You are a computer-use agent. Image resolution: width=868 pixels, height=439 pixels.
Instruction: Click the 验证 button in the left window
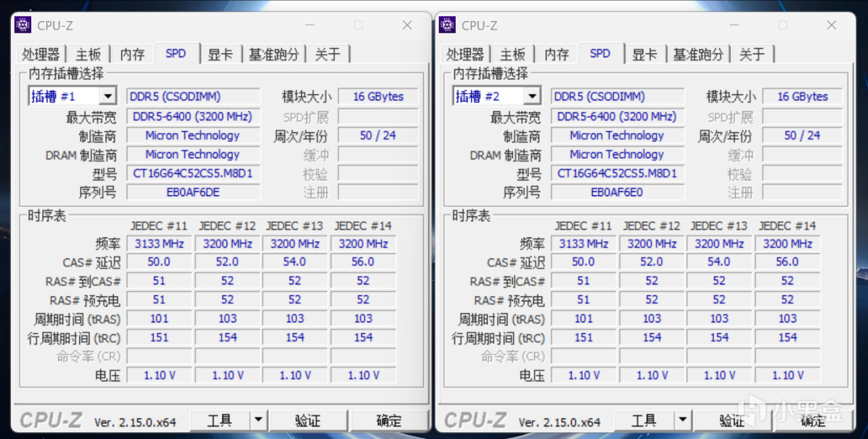(x=308, y=421)
